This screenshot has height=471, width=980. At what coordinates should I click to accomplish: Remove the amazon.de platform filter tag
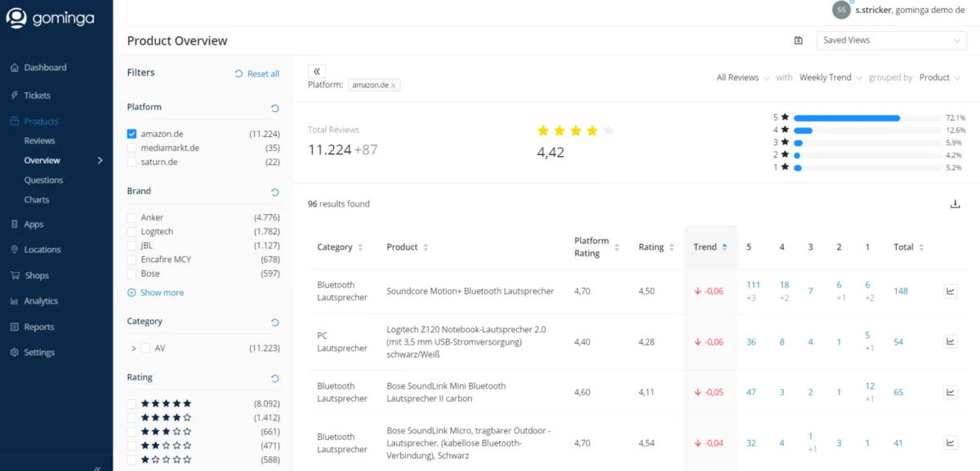tap(393, 86)
